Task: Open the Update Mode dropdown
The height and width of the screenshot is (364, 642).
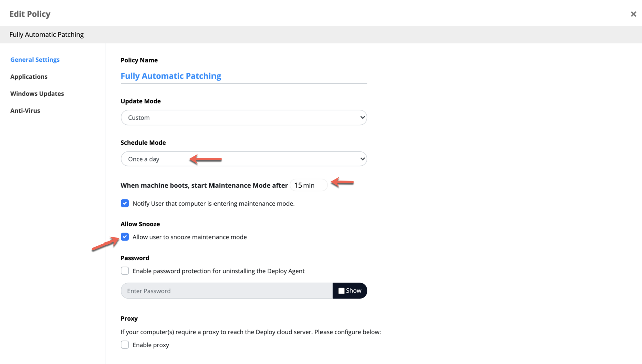Action: [244, 117]
